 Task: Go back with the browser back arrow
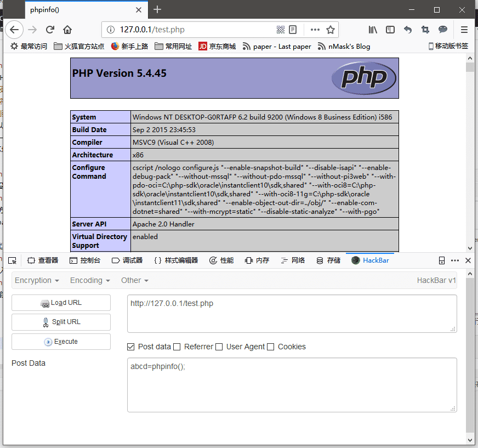coord(14,30)
